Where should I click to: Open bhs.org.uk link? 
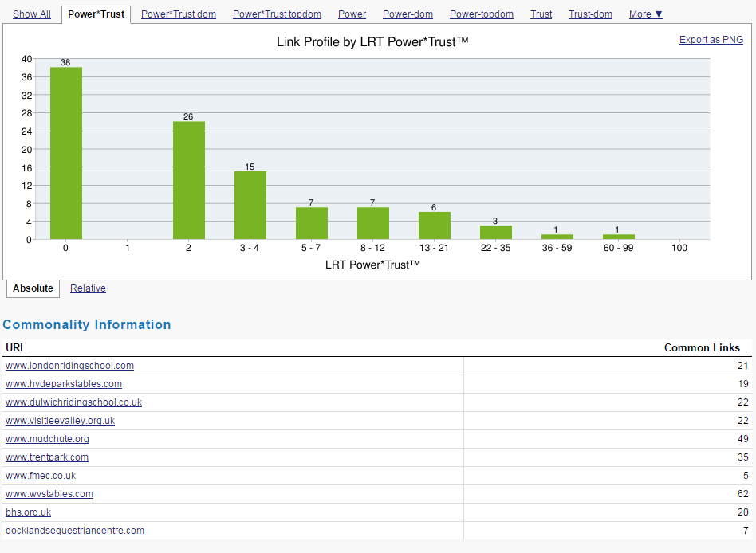tap(28, 512)
